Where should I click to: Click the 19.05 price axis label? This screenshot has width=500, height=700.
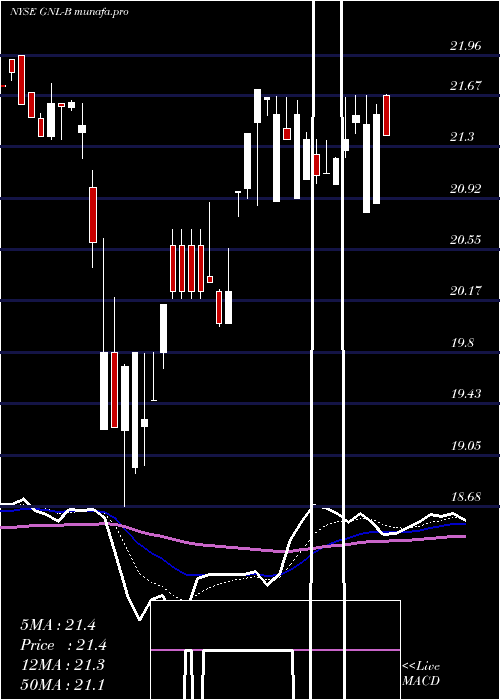(x=466, y=445)
